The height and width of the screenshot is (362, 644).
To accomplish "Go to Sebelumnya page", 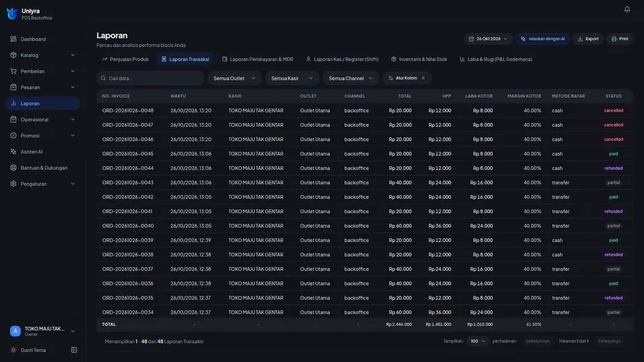I will (537, 341).
